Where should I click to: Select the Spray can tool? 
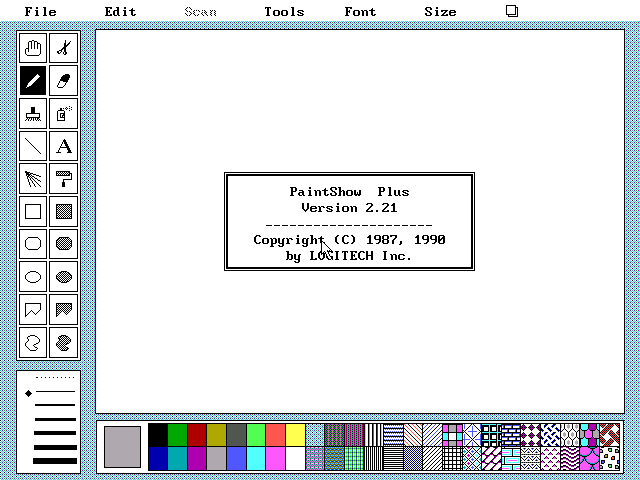[64, 113]
